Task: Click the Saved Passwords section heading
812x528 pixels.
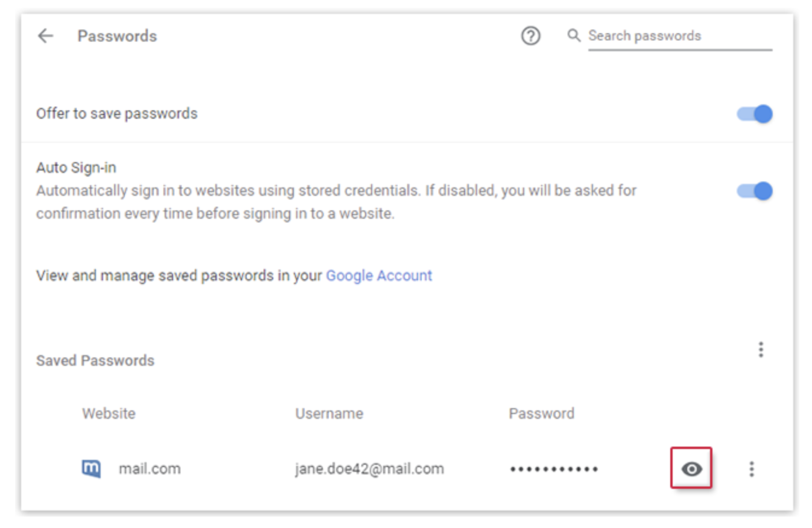Action: click(x=95, y=360)
